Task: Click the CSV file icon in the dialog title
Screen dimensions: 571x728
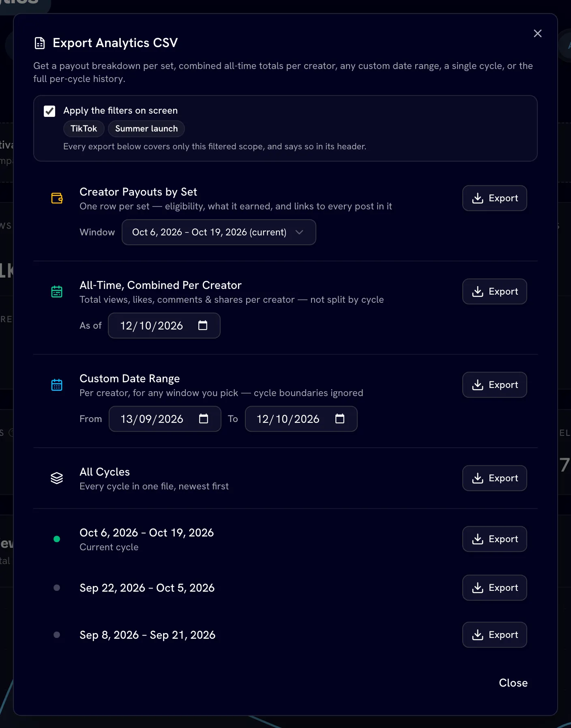Action: point(40,43)
